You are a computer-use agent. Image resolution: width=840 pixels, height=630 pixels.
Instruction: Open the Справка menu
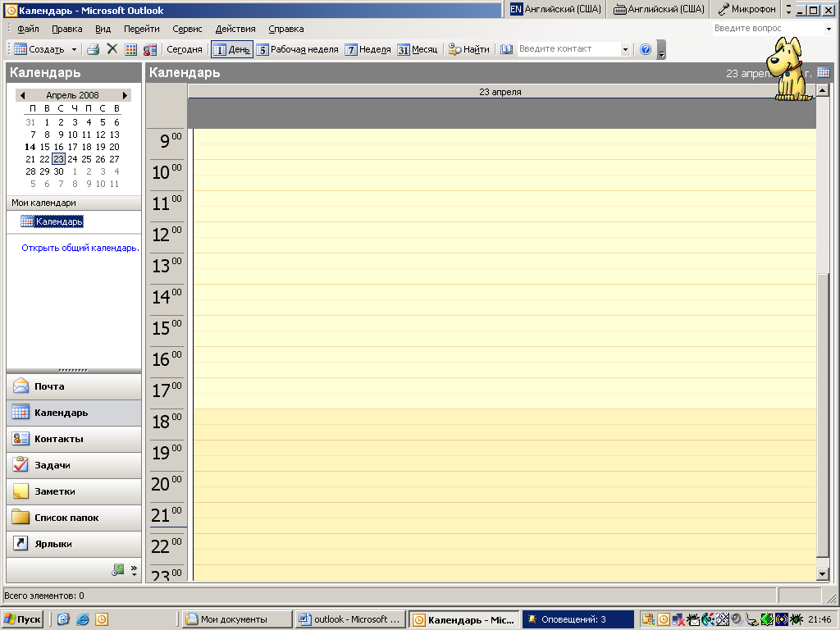(x=286, y=29)
